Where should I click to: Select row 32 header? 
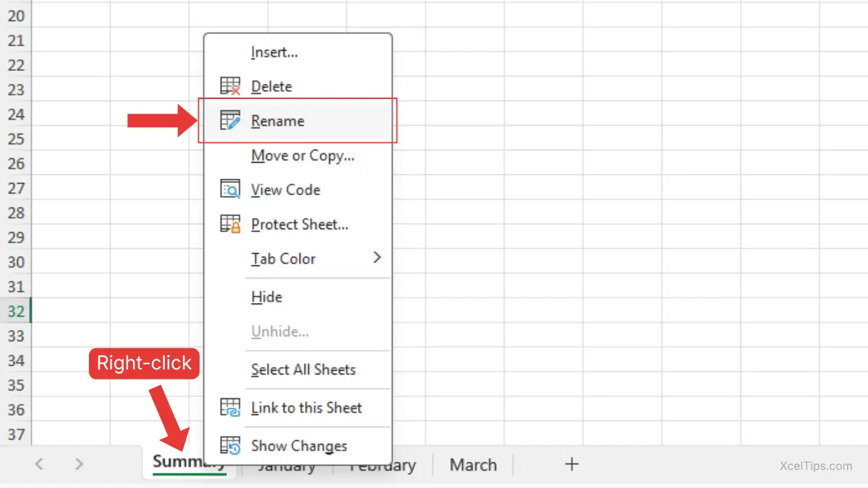[x=16, y=312]
